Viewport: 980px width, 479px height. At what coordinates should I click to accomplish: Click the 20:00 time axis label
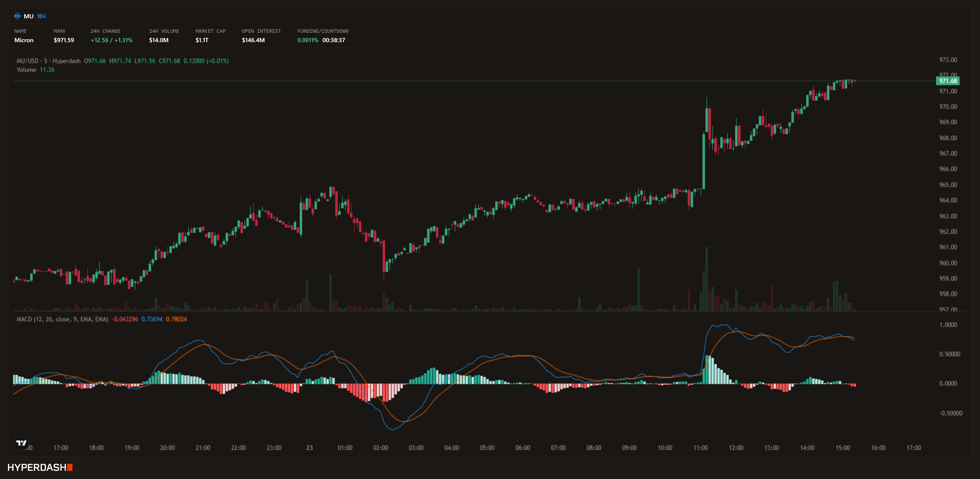(x=167, y=448)
